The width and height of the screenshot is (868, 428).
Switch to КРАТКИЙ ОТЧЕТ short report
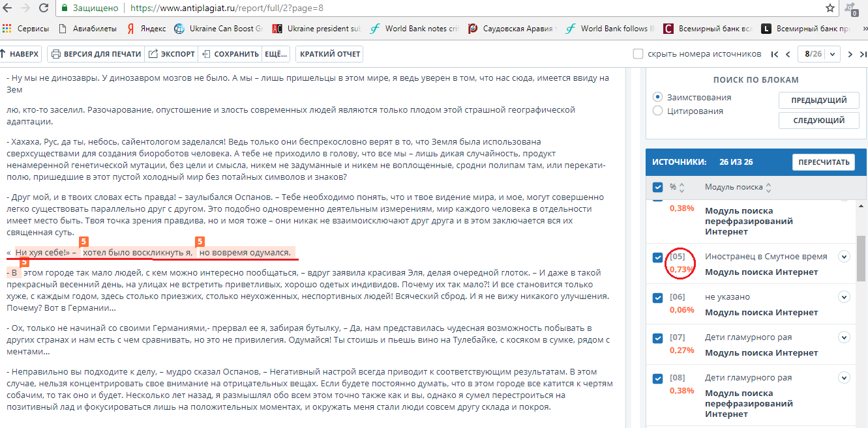coord(329,54)
